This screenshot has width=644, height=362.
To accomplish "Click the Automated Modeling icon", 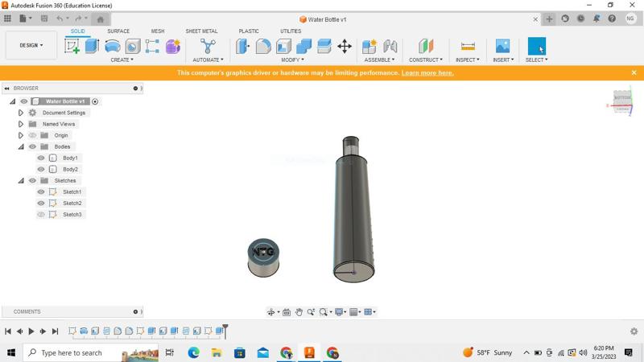I will click(208, 46).
